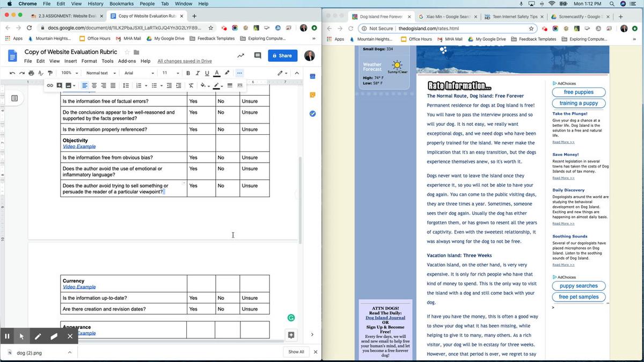Click the 'free puppies' ad button

click(x=579, y=92)
